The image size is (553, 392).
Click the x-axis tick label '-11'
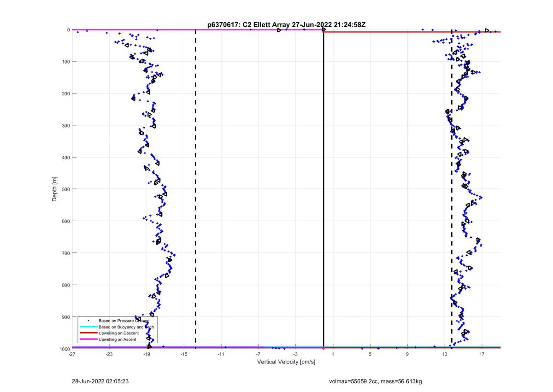point(221,355)
